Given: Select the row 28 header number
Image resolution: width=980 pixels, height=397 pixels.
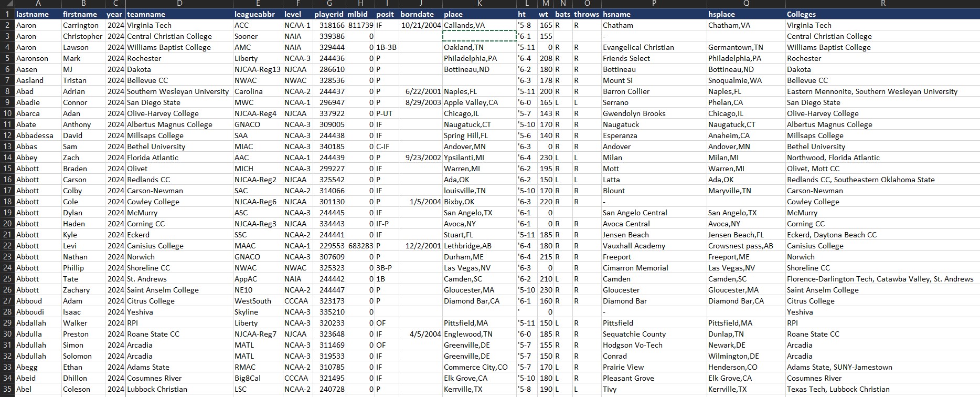Looking at the screenshot, I should coord(7,312).
